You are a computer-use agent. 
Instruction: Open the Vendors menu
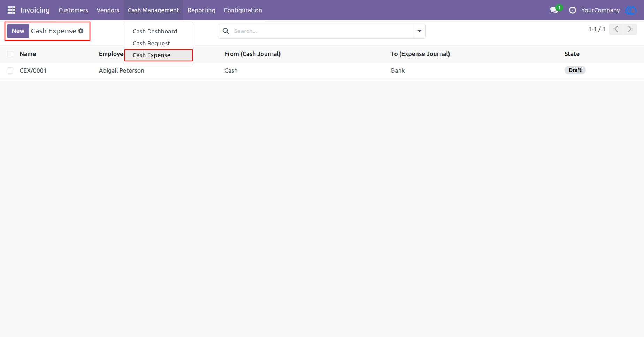coord(108,10)
